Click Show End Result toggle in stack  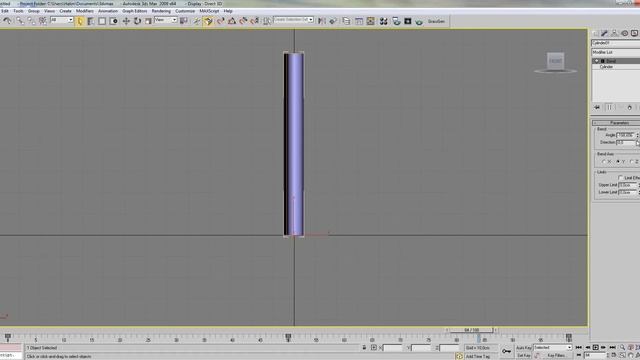pos(609,107)
